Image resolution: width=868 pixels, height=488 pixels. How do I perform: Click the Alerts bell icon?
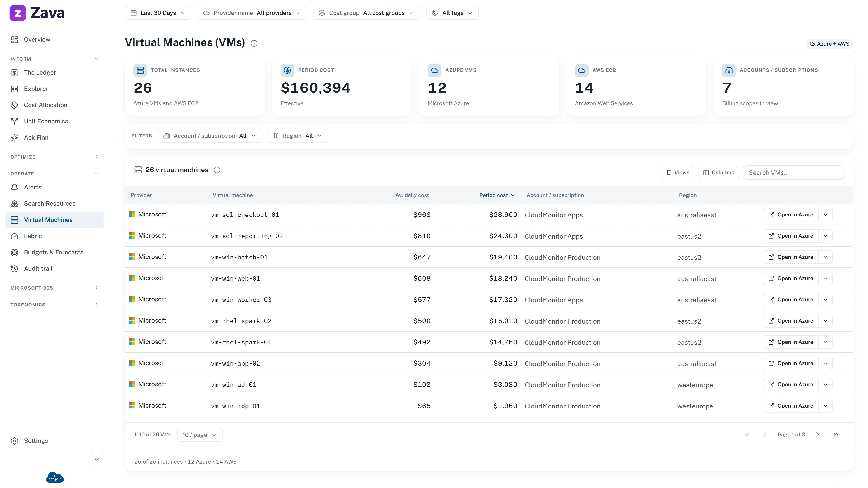pyautogui.click(x=14, y=187)
